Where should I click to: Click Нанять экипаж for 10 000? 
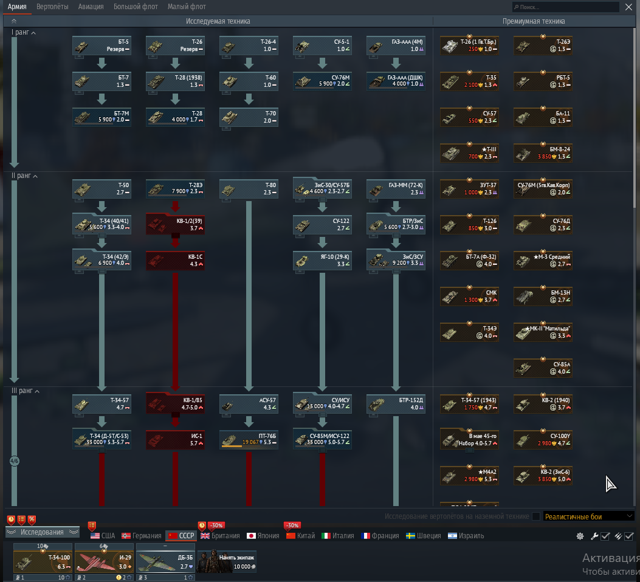227,562
